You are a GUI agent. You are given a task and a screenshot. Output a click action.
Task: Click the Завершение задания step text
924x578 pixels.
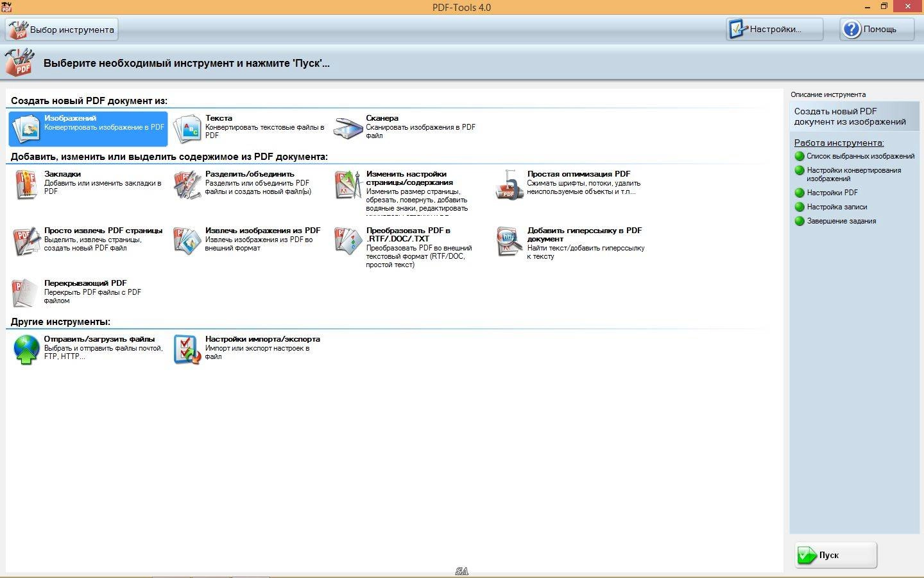click(x=841, y=221)
